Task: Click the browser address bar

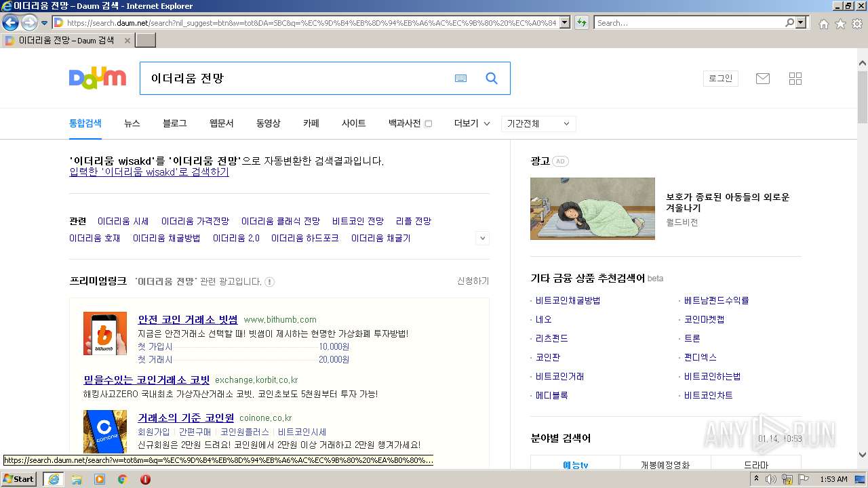Action: [311, 22]
